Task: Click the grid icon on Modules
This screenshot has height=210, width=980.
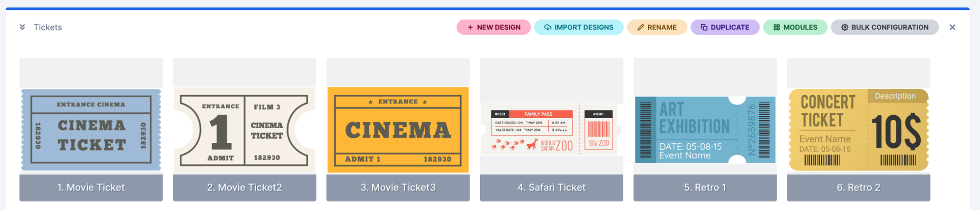Action: [x=777, y=27]
